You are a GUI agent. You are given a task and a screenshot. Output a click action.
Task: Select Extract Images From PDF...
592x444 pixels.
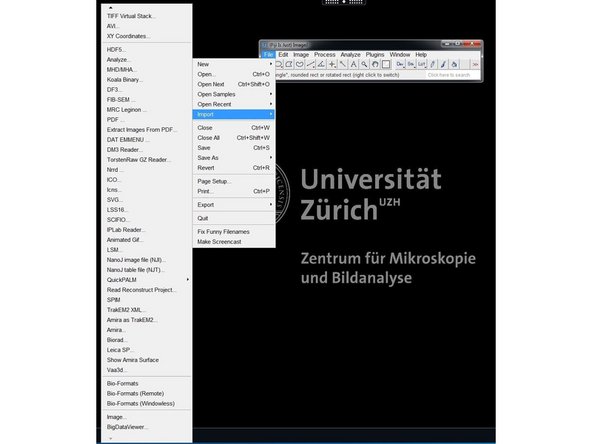click(x=147, y=130)
